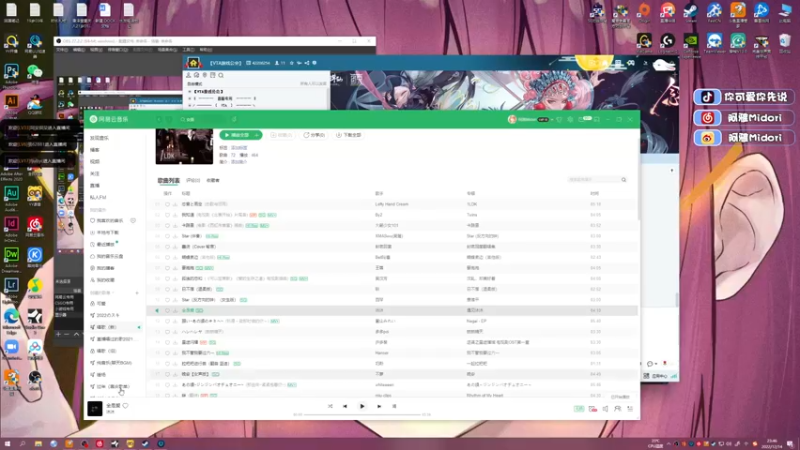
Task: Switch to the song list tab
Action: tap(168, 181)
